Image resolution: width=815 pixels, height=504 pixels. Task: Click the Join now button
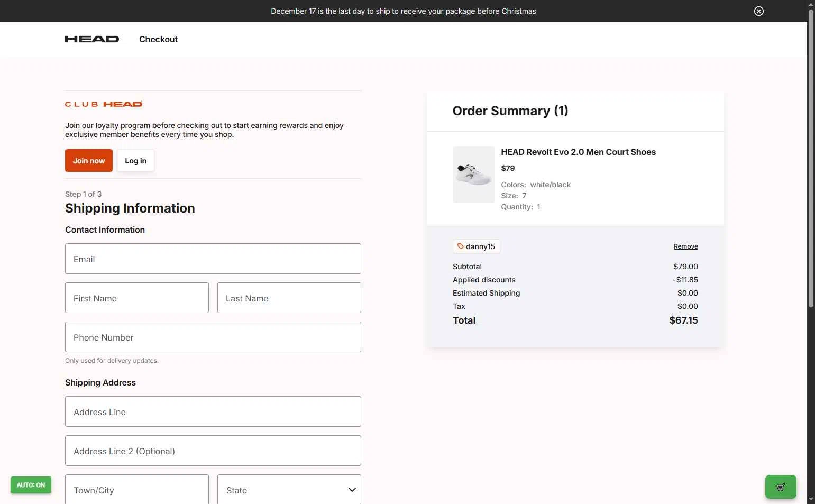pyautogui.click(x=89, y=161)
